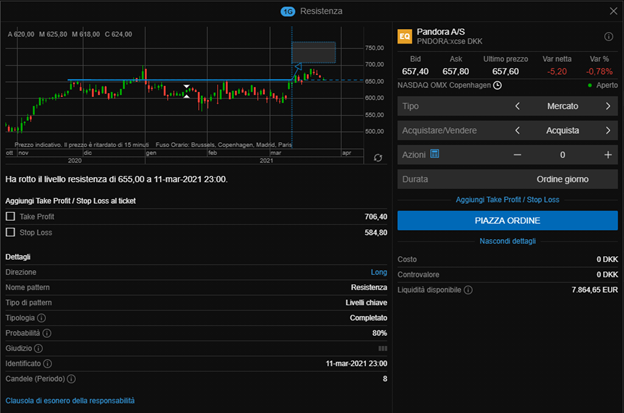Enable the Take Profit checkbox
The height and width of the screenshot is (413, 624).
point(10,216)
